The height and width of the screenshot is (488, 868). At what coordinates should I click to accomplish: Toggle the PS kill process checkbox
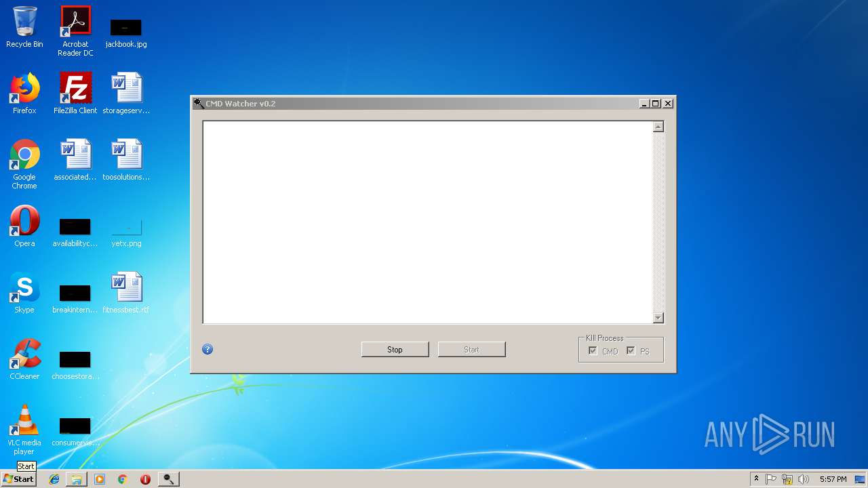[631, 351]
